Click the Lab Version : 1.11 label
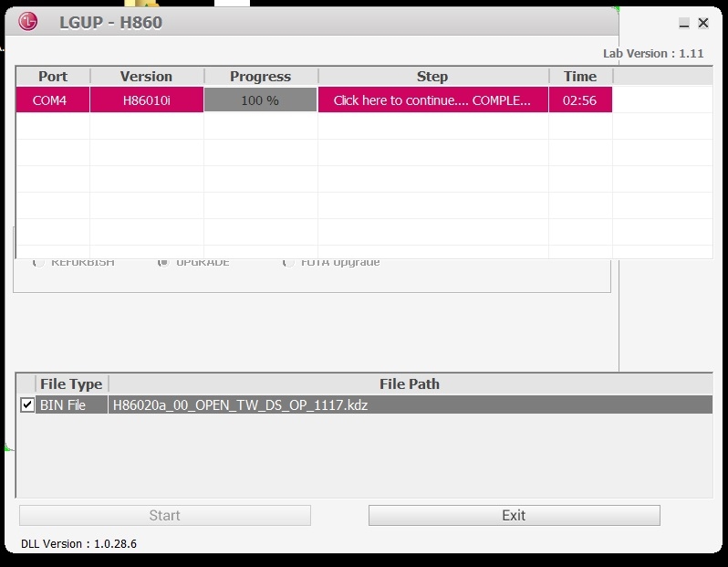Image resolution: width=728 pixels, height=567 pixels. click(x=653, y=54)
